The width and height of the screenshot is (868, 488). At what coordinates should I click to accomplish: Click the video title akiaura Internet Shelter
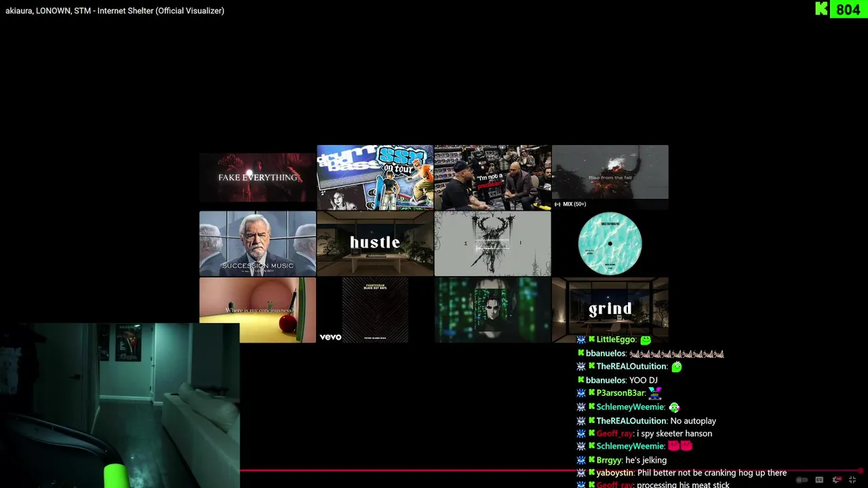(115, 11)
